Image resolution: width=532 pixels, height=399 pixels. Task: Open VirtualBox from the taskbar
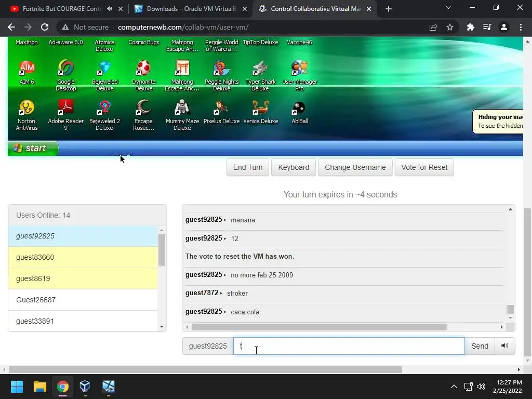tap(85, 387)
